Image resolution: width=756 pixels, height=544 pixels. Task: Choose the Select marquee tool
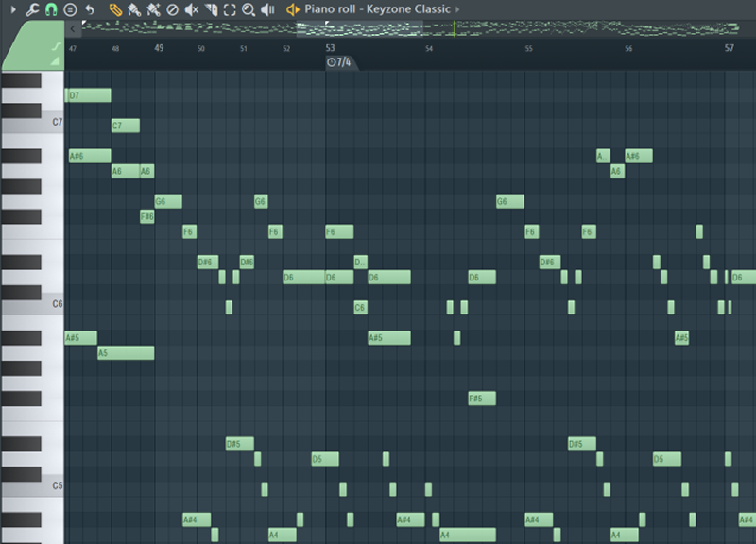230,9
